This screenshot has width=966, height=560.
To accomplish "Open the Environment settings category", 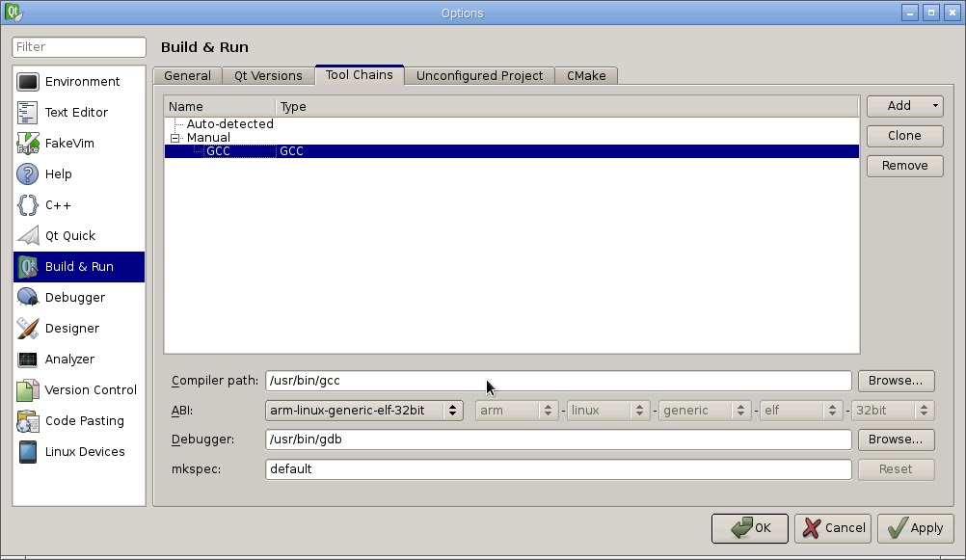I will [79, 82].
